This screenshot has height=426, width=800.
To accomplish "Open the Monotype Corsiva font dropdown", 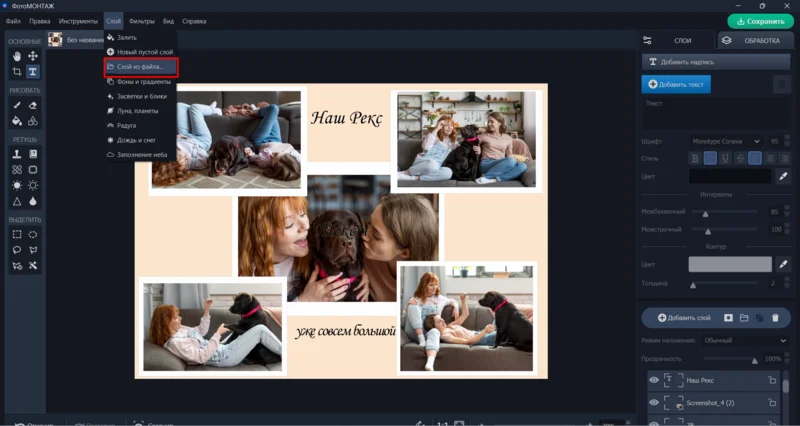I will click(x=725, y=141).
